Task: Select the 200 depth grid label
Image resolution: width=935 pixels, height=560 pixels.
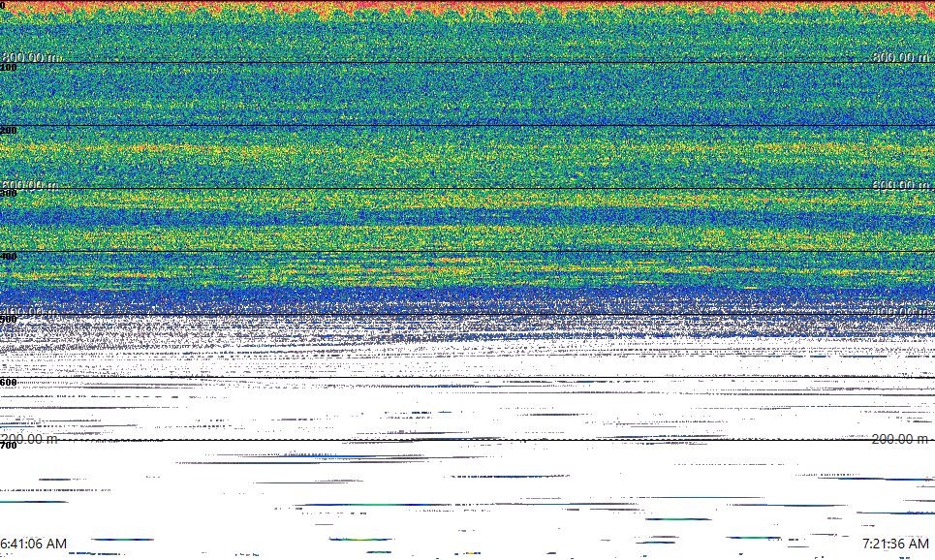Action: (9, 131)
